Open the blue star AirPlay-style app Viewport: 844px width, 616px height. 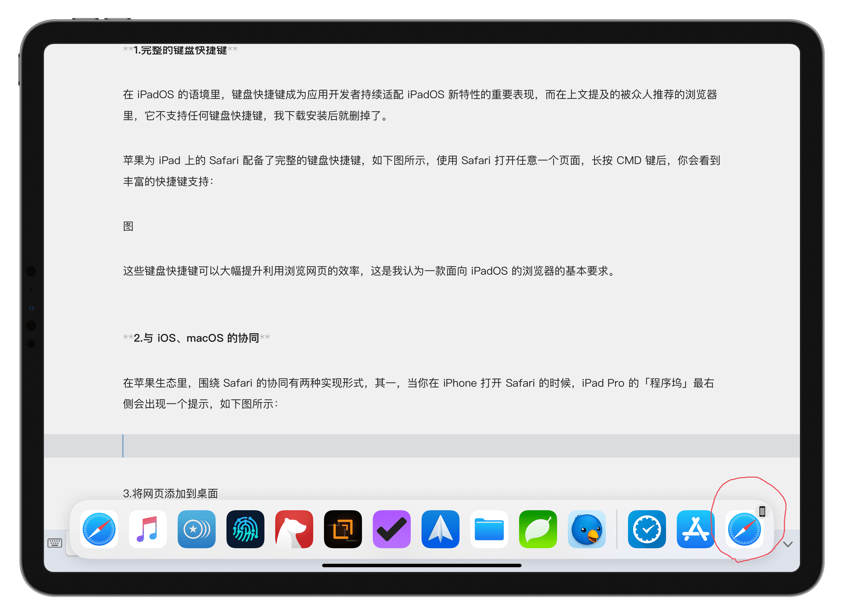pyautogui.click(x=196, y=529)
